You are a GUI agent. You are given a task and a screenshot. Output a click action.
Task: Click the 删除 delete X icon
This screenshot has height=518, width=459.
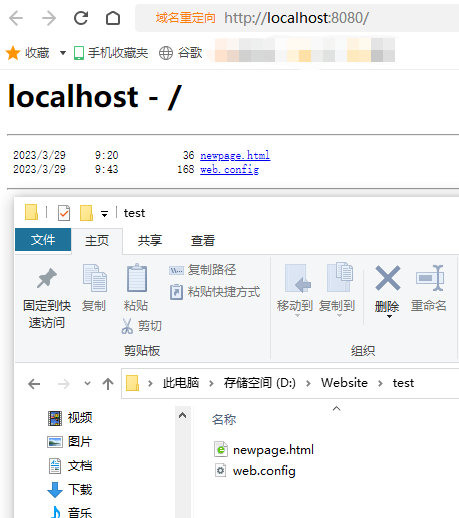coord(387,278)
